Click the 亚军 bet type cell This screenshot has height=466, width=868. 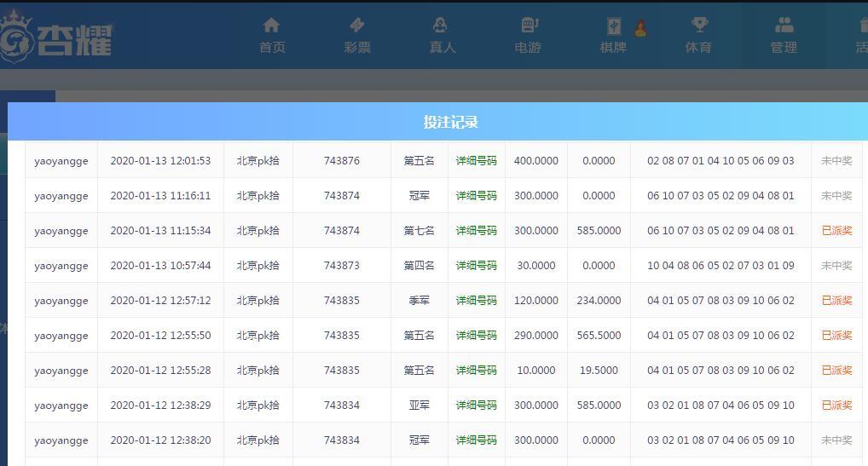419,406
